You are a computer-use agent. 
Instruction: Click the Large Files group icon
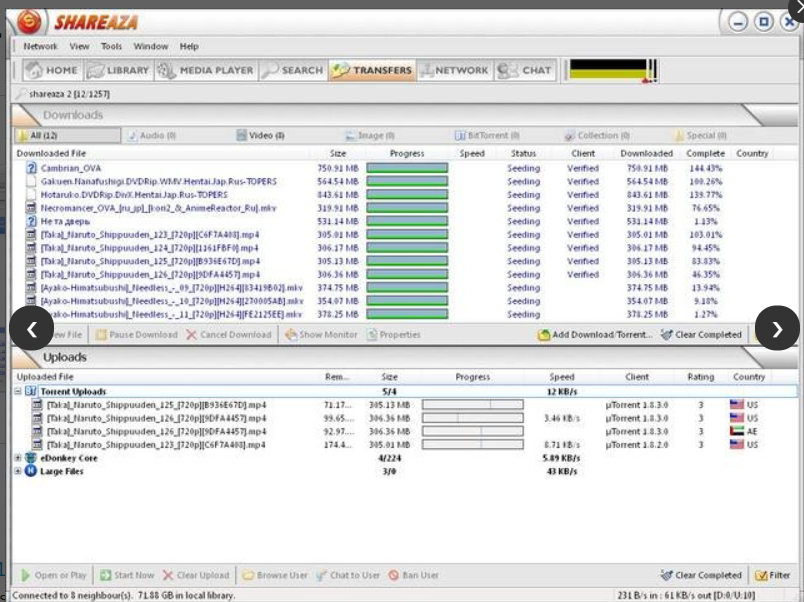(31, 471)
